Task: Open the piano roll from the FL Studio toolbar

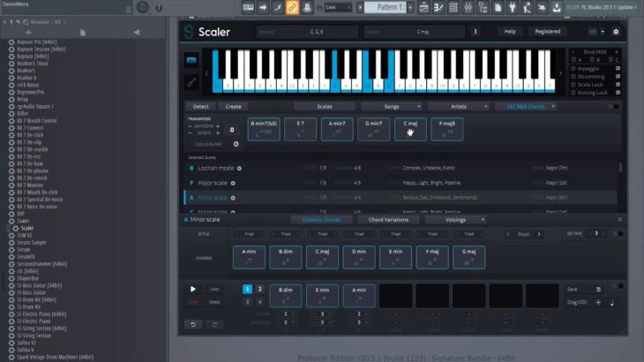Action: 248,7
